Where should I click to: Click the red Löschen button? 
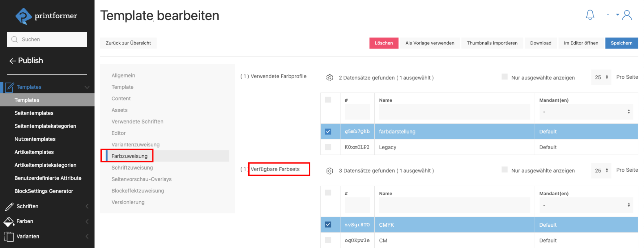pyautogui.click(x=383, y=43)
